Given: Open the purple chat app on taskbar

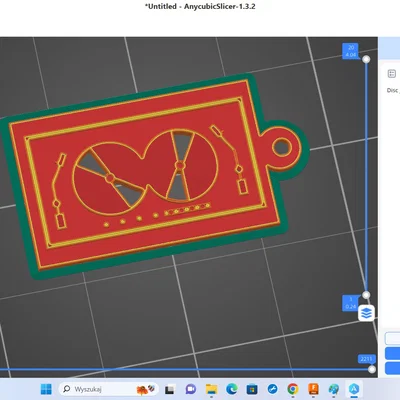Looking at the screenshot, I should pos(191,389).
